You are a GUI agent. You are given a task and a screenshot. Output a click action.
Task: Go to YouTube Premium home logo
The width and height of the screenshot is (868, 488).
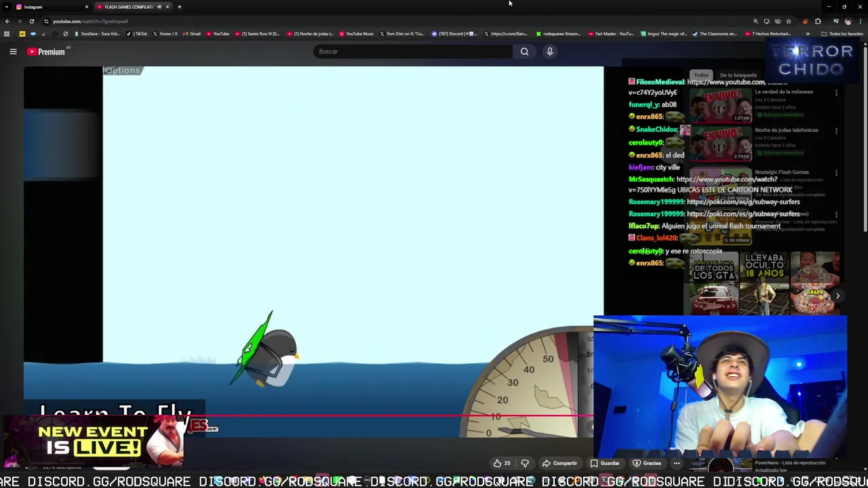click(45, 52)
